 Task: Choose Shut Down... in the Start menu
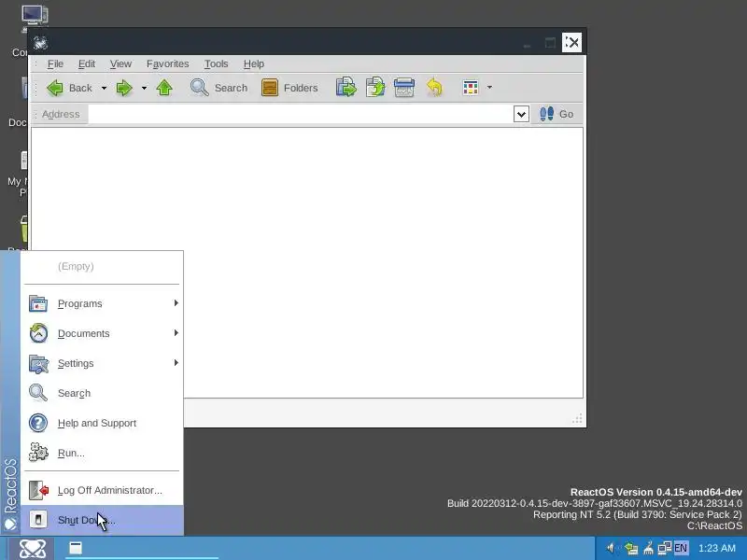(x=102, y=520)
